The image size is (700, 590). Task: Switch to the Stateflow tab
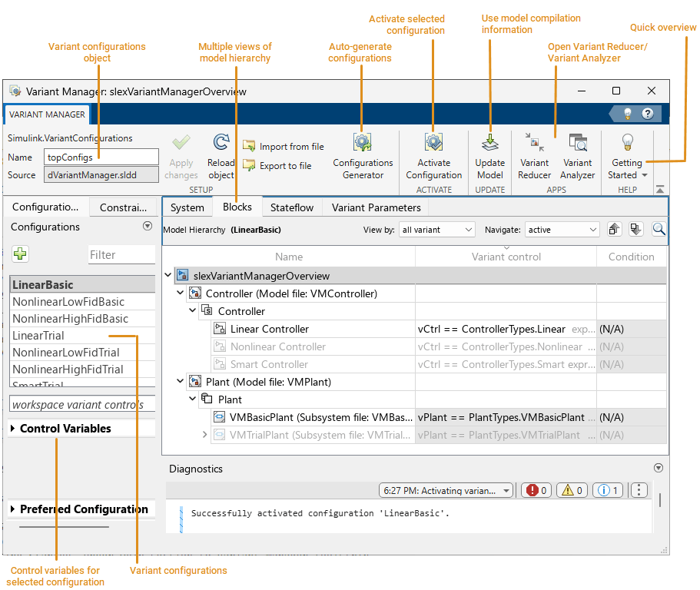pyautogui.click(x=292, y=207)
